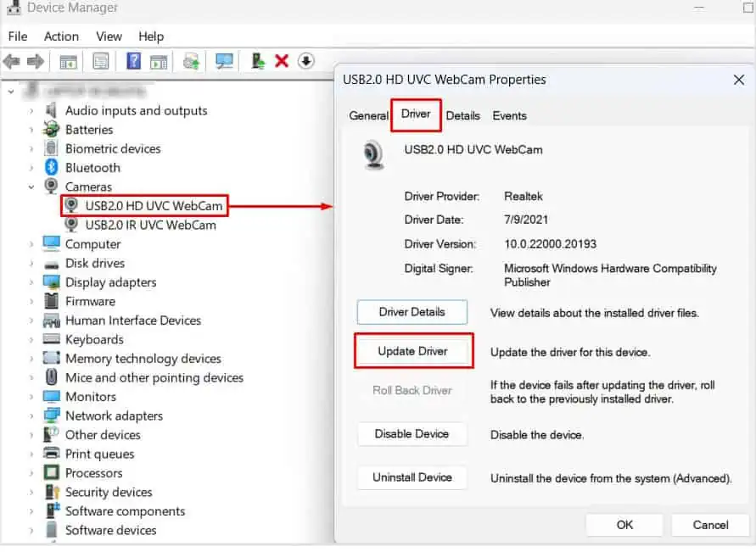Click the Properties icon on the toolbar
This screenshot has height=552, width=756.
pos(98,61)
